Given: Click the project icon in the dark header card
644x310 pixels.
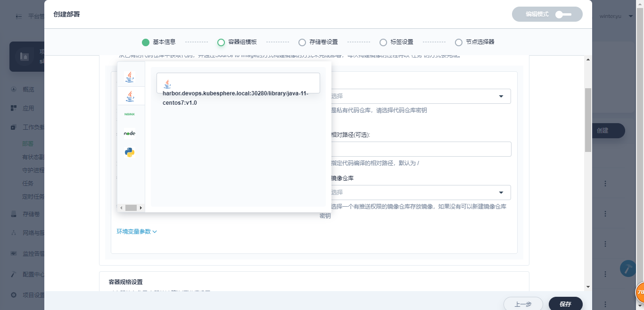Looking at the screenshot, I should [24, 57].
